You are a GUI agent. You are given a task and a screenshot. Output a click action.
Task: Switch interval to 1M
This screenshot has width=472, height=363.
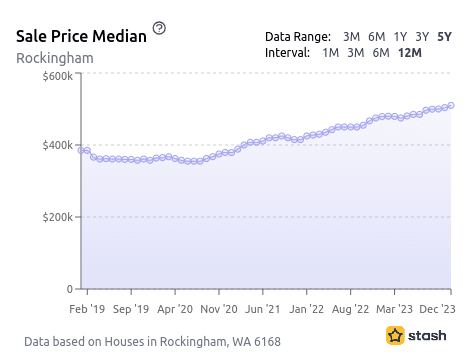[331, 53]
